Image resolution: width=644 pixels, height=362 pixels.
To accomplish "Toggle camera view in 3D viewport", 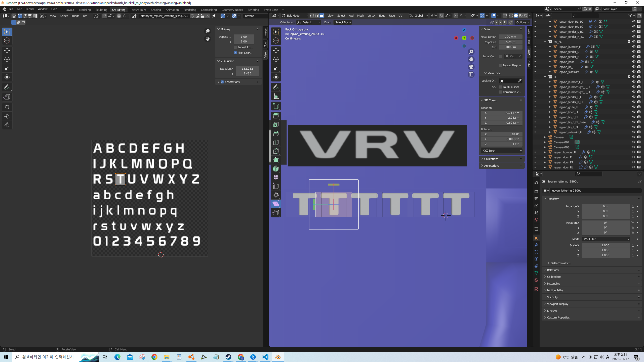I will click(x=471, y=67).
